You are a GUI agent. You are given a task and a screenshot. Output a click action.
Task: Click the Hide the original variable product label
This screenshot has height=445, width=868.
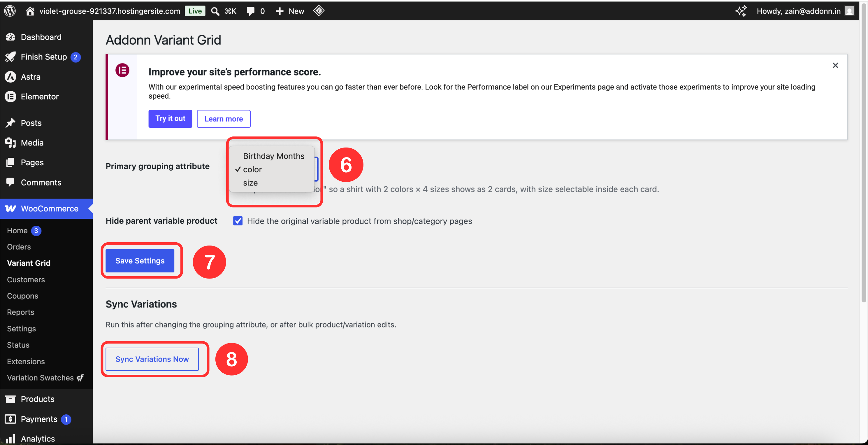(360, 221)
